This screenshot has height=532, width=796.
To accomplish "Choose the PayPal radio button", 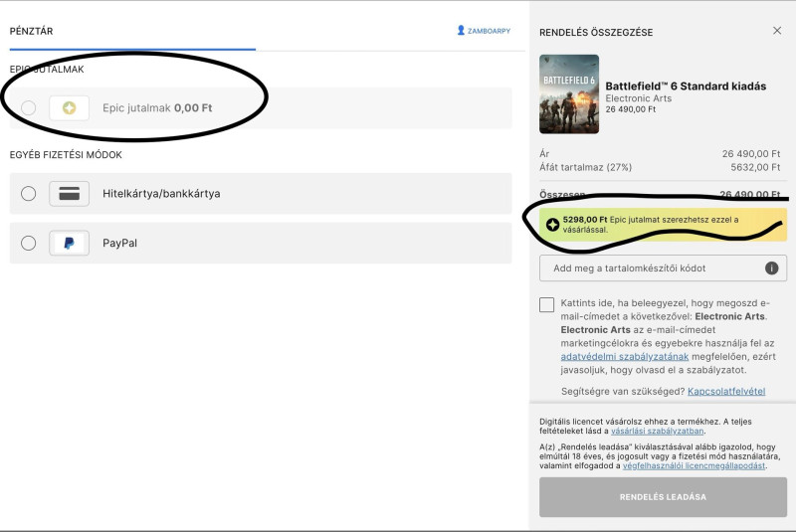I will tap(29, 243).
